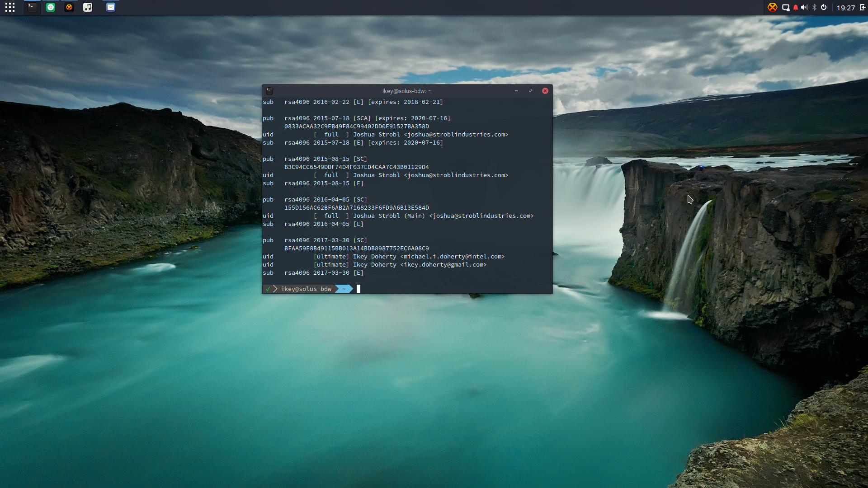Click the terminal prompt input cursor
Screen dimensions: 868x488
click(x=359, y=289)
